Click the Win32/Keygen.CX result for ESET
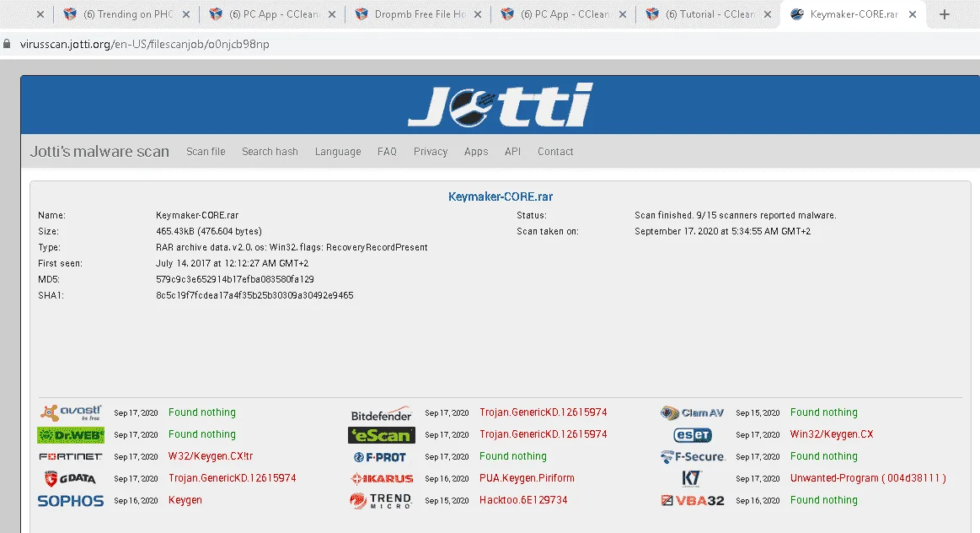This screenshot has height=533, width=980. pos(831,434)
